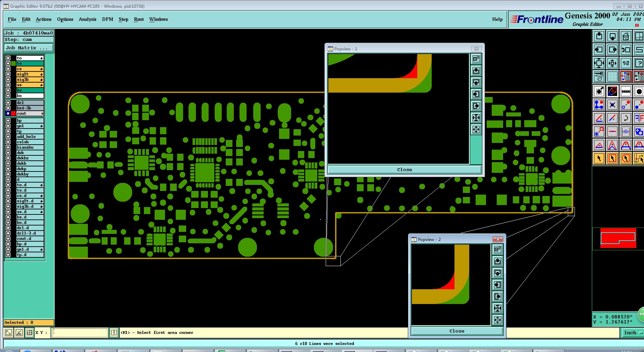Toggle checkbox for the to layer

coord(8,58)
